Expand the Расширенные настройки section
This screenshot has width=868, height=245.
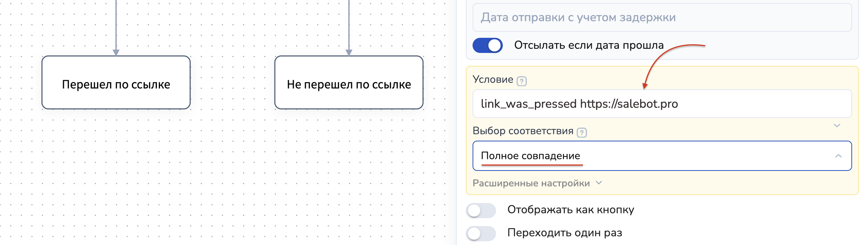coord(531,183)
